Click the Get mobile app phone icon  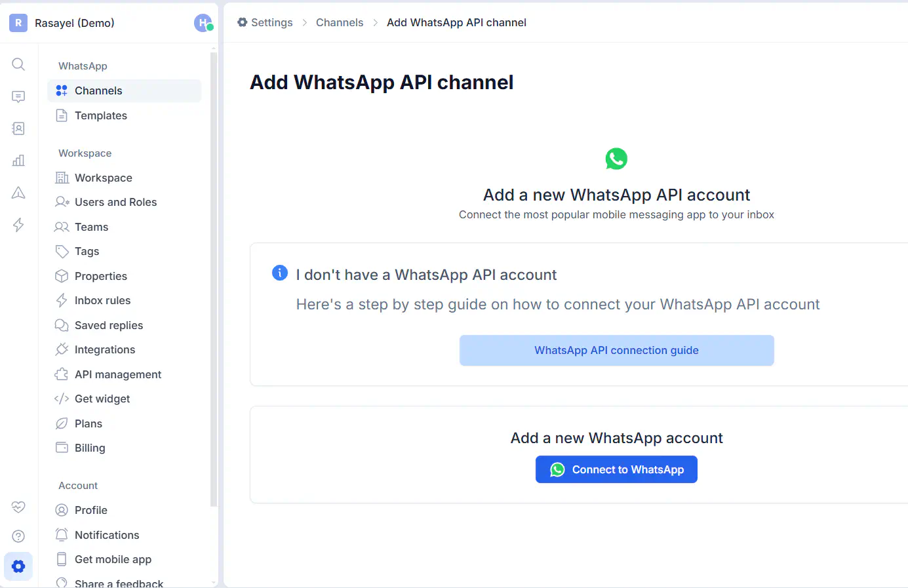click(x=62, y=559)
